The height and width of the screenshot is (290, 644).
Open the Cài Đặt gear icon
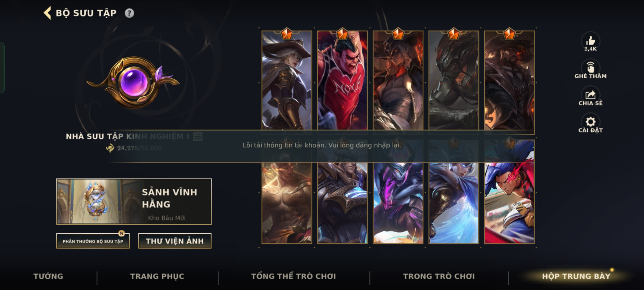pos(590,122)
